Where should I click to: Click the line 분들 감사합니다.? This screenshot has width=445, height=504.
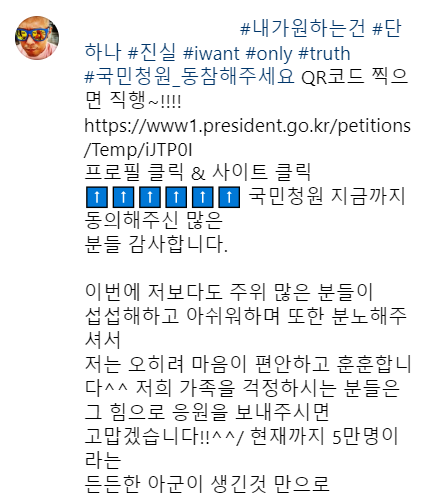coord(156,244)
